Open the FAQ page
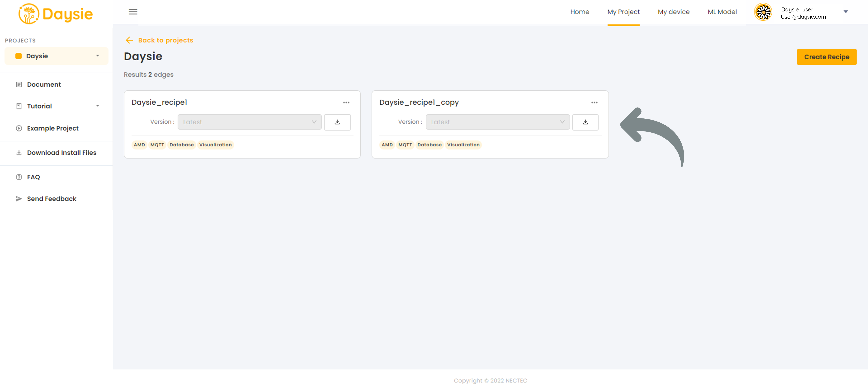Screen dimensions: 868x392 click(33, 177)
